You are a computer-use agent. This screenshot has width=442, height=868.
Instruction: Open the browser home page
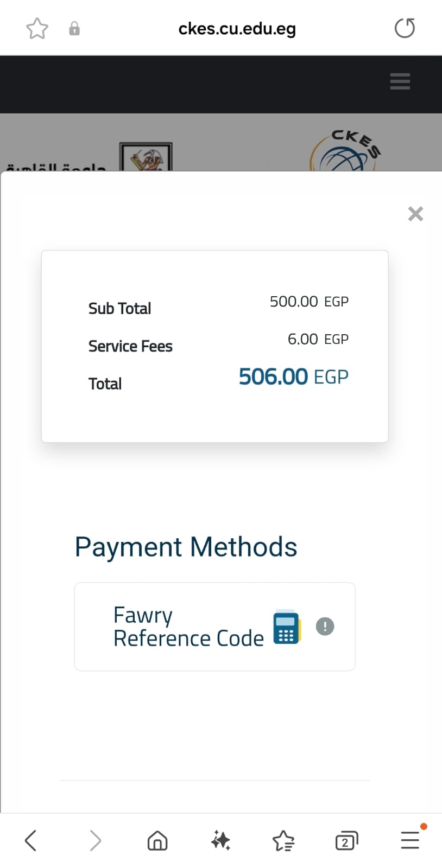[x=157, y=840]
